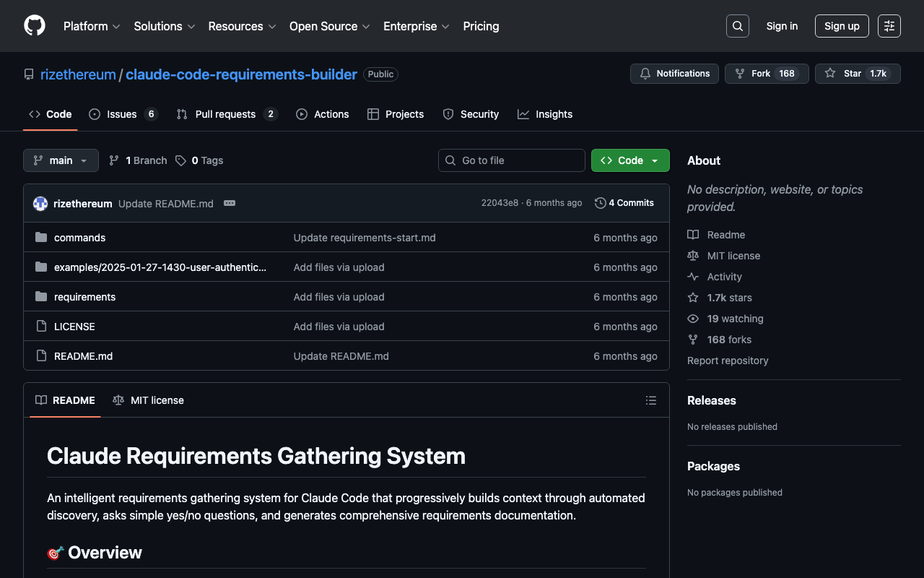The height and width of the screenshot is (578, 924).
Task: Open search with the magnifier icon
Action: click(737, 26)
